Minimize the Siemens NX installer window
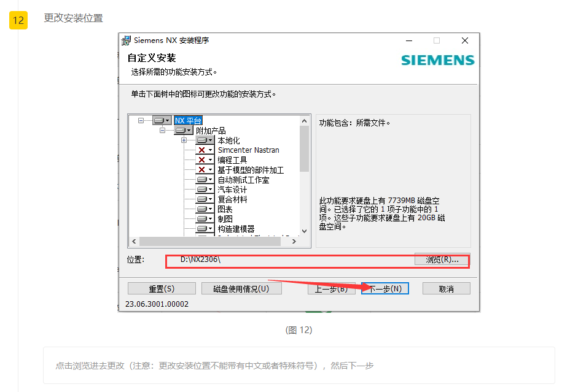 [x=409, y=41]
